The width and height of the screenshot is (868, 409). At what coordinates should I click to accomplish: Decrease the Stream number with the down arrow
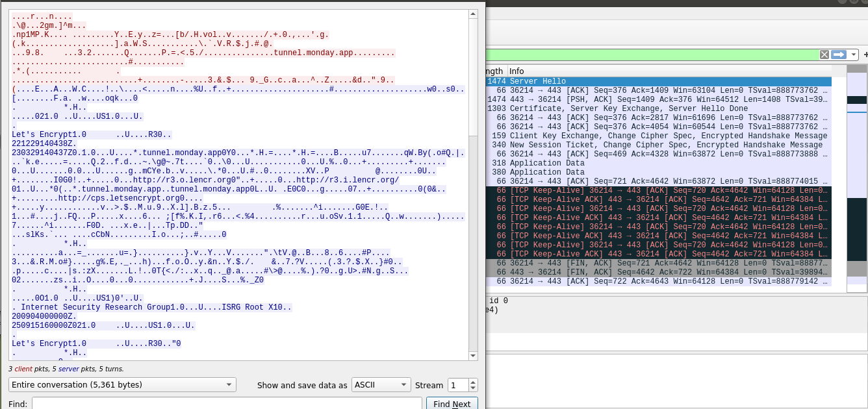pyautogui.click(x=473, y=388)
